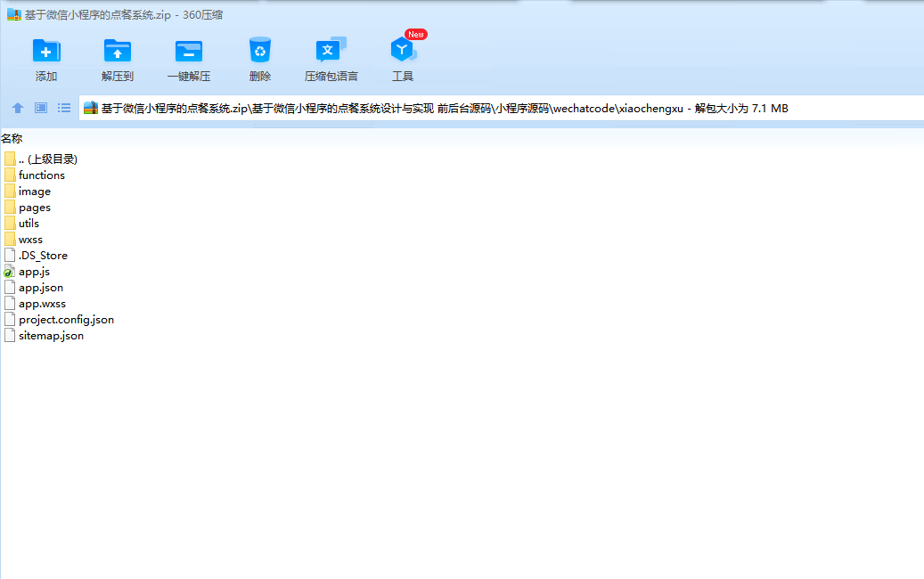The height and width of the screenshot is (579, 924).
Task: Click the archive path address field
Action: click(x=502, y=108)
